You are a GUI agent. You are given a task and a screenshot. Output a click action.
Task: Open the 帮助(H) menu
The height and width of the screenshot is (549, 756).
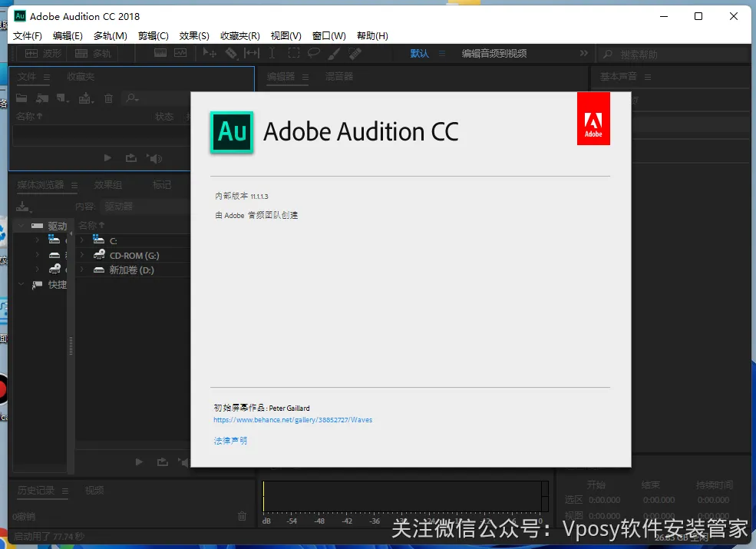pos(372,35)
